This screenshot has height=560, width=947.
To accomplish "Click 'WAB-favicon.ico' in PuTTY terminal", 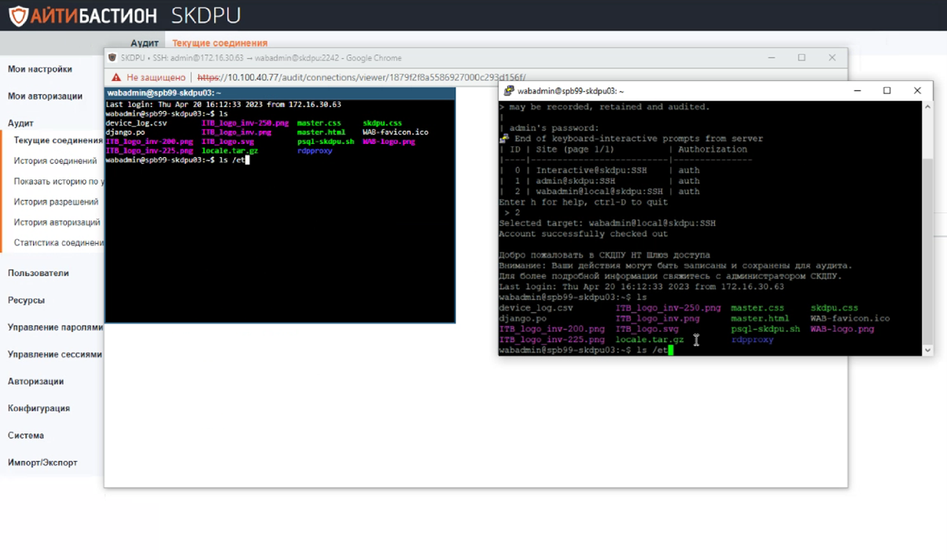I will point(850,319).
